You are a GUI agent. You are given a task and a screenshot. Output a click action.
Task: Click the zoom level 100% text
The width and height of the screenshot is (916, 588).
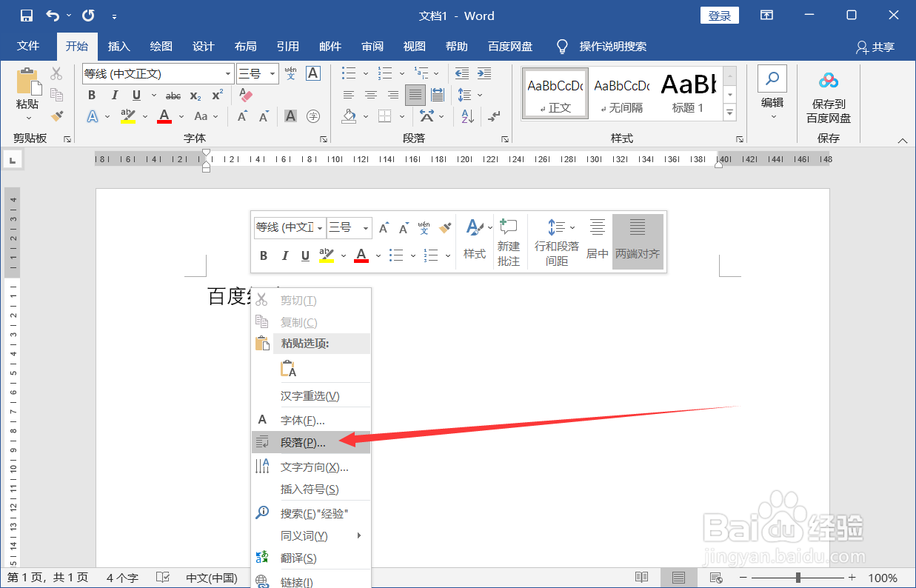[x=883, y=578]
